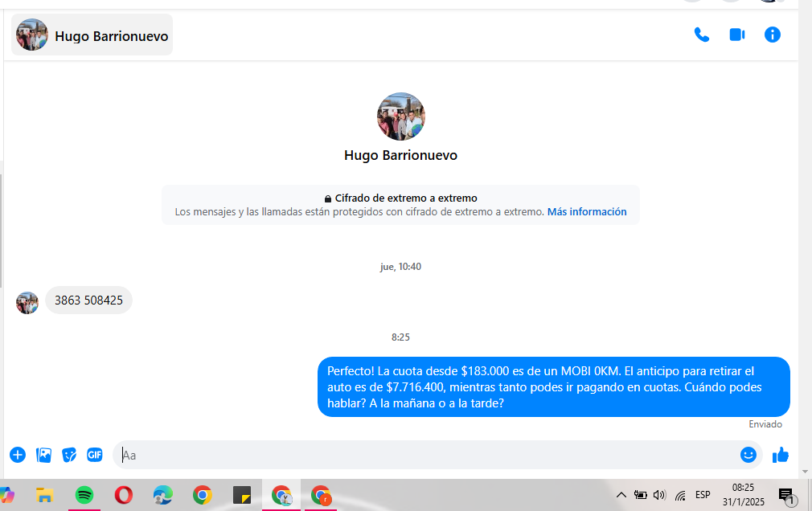Screen dimensions: 812x511
Task: Attach a photo using the image icon
Action: click(43, 455)
